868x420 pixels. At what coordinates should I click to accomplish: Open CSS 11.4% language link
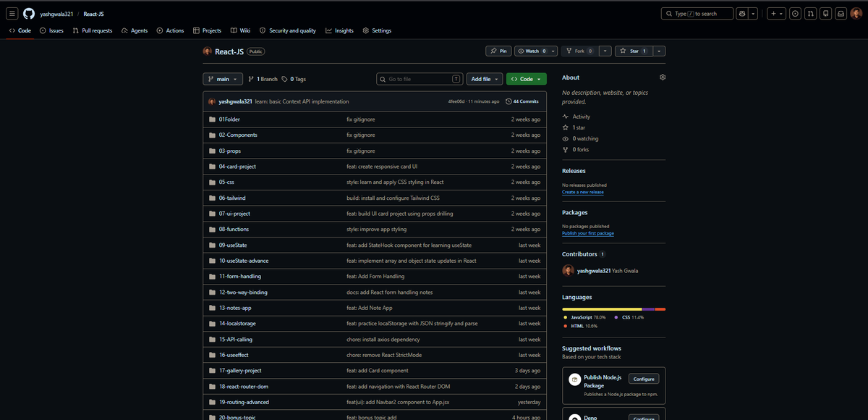[x=629, y=317]
